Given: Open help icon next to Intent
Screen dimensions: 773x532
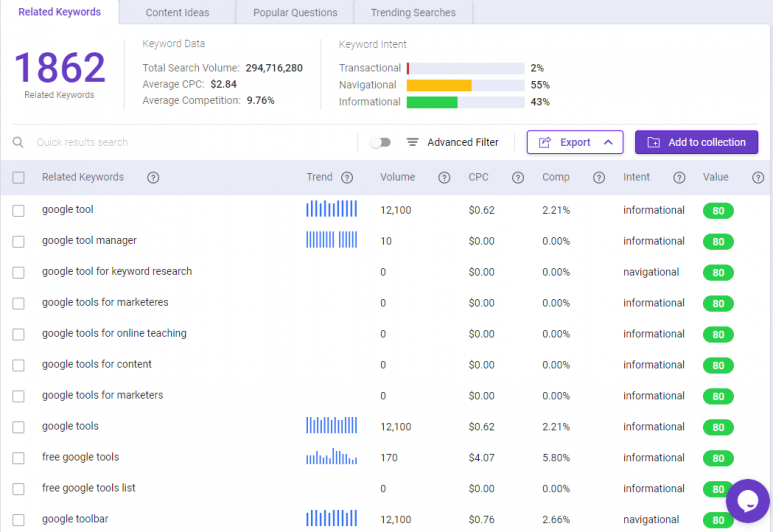Looking at the screenshot, I should pos(679,177).
